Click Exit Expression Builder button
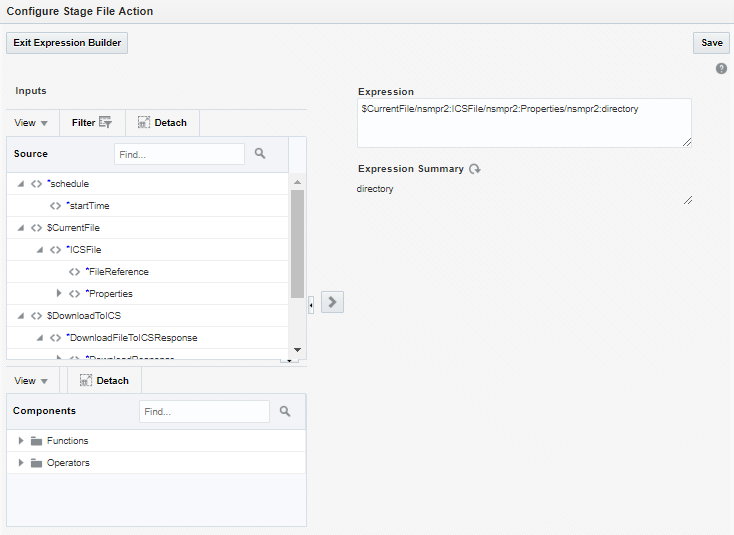The width and height of the screenshot is (734, 535). pyautogui.click(x=68, y=43)
